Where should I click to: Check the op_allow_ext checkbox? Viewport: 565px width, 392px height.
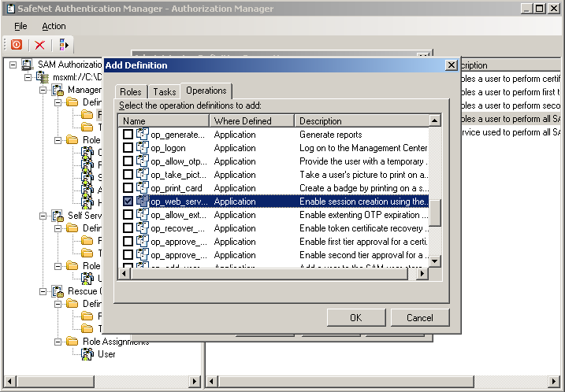(x=128, y=215)
